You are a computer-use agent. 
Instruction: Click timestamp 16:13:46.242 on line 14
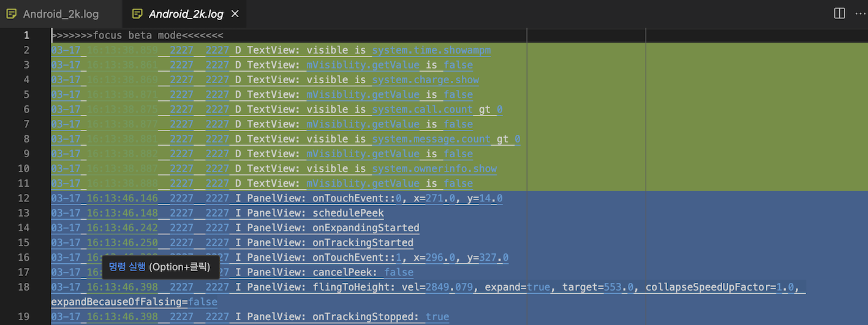pyautogui.click(x=122, y=228)
